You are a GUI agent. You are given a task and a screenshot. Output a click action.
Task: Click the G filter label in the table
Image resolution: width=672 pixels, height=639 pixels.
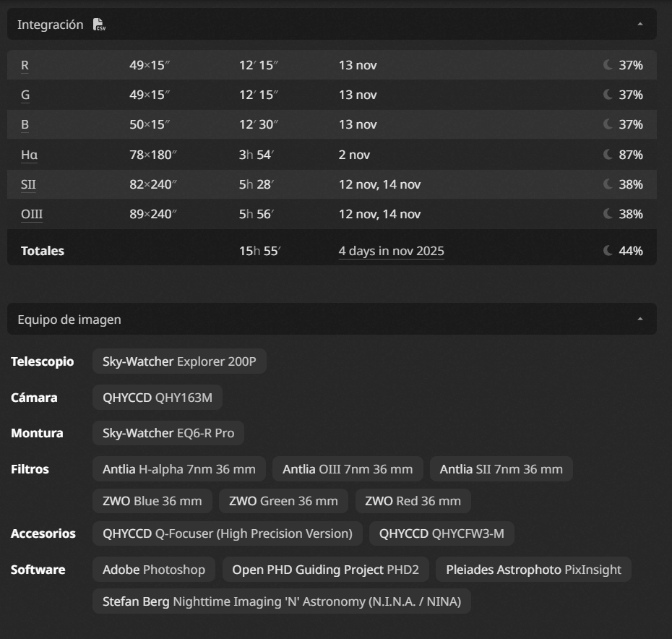(25, 95)
